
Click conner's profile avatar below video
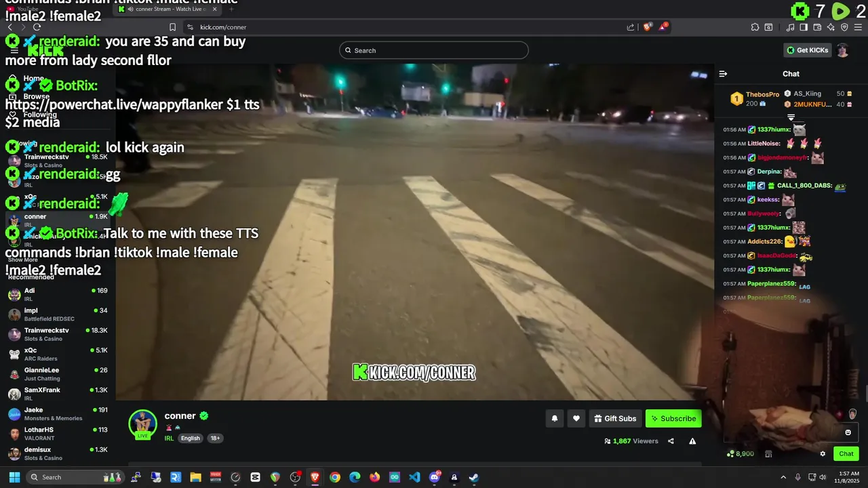pyautogui.click(x=142, y=425)
